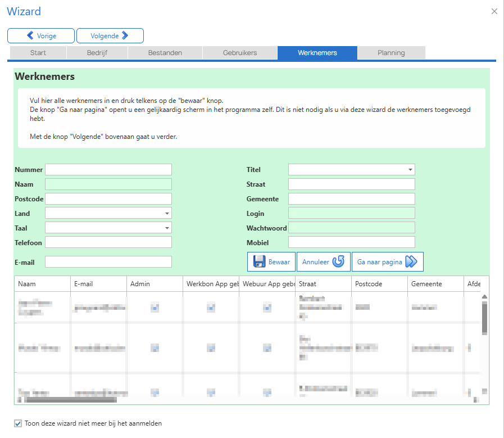Toggle Admin checkbox in first table row
The width and height of the screenshot is (504, 438).
[x=155, y=308]
